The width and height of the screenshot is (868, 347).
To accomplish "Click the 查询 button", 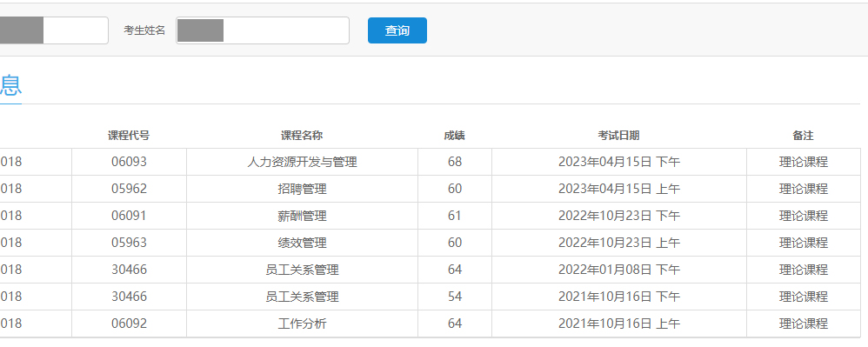I will pyautogui.click(x=397, y=30).
